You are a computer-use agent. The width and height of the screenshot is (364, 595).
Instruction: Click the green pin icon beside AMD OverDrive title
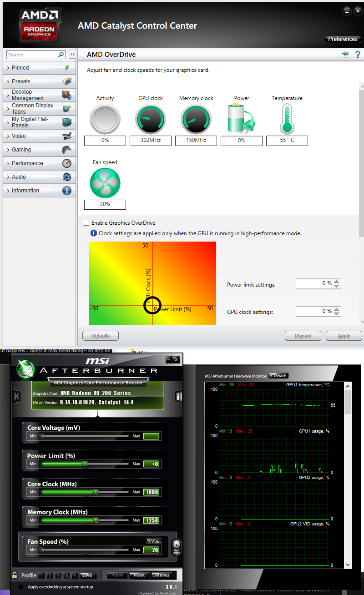(x=345, y=55)
